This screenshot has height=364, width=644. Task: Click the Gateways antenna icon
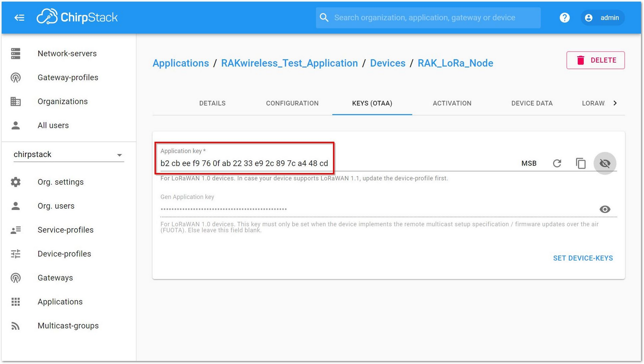tap(16, 278)
